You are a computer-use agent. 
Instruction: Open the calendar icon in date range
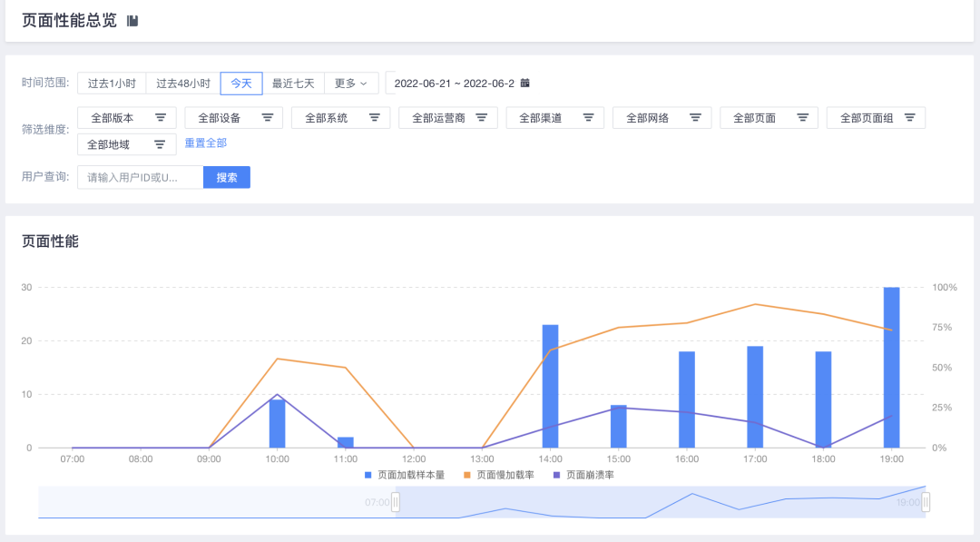click(524, 84)
